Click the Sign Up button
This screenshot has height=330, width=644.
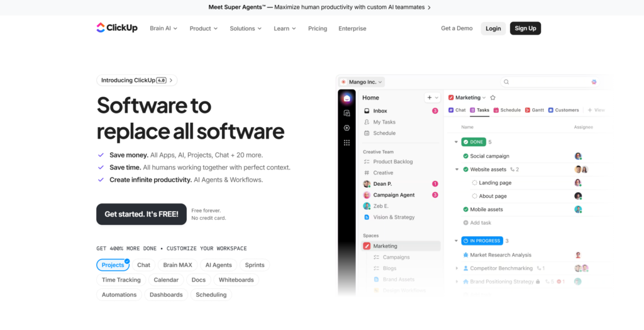coord(525,28)
